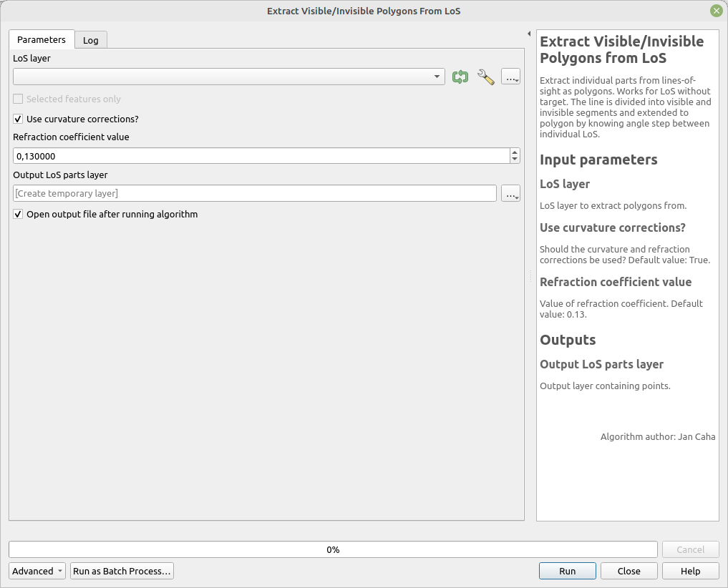This screenshot has height=588, width=728.
Task: Decrement refraction coefficient with the down spinner arrow
Action: (x=514, y=159)
